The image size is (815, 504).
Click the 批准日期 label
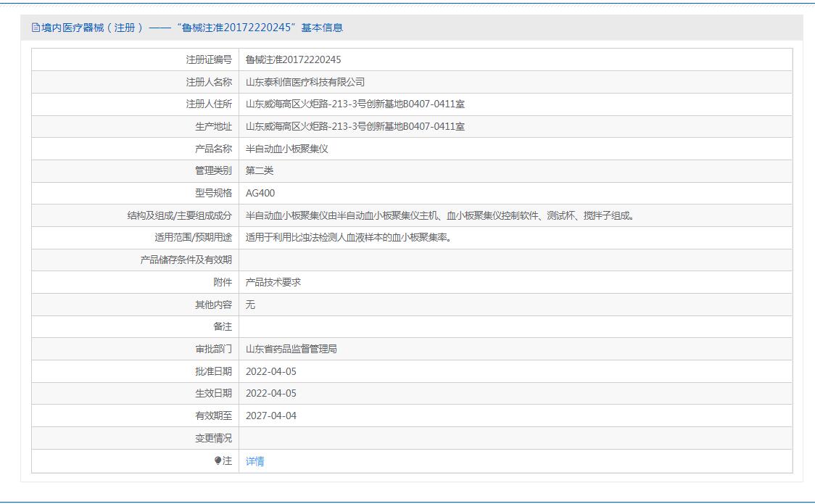pyautogui.click(x=214, y=371)
